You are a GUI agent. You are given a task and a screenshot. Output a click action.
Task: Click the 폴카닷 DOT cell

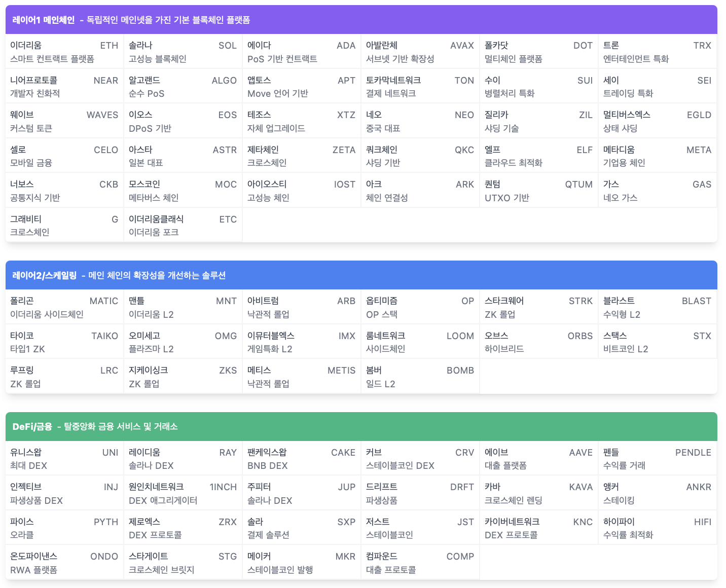click(539, 52)
